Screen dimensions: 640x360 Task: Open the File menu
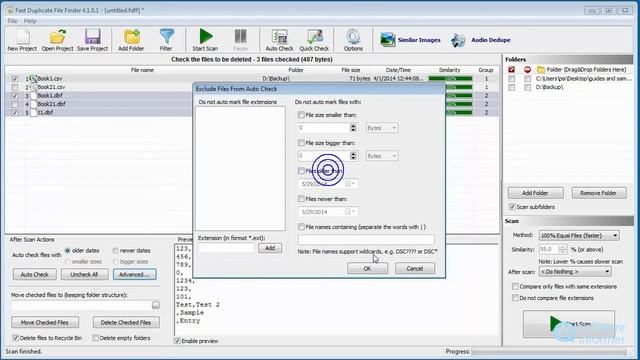click(12, 21)
